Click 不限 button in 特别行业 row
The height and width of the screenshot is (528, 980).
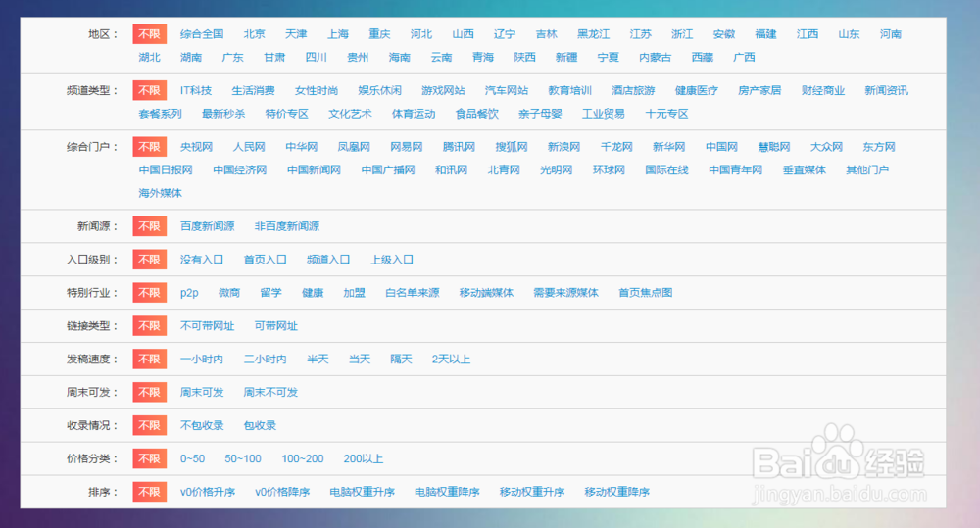click(149, 293)
